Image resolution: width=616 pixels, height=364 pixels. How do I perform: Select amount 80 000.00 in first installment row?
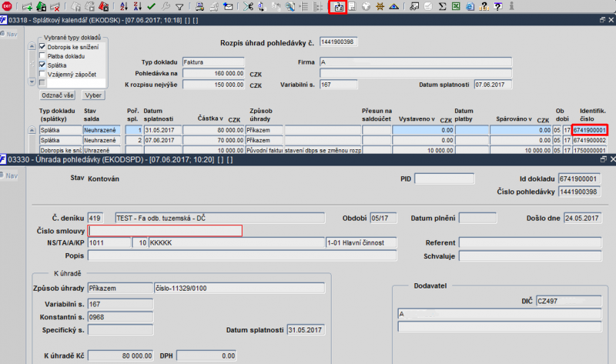213,130
